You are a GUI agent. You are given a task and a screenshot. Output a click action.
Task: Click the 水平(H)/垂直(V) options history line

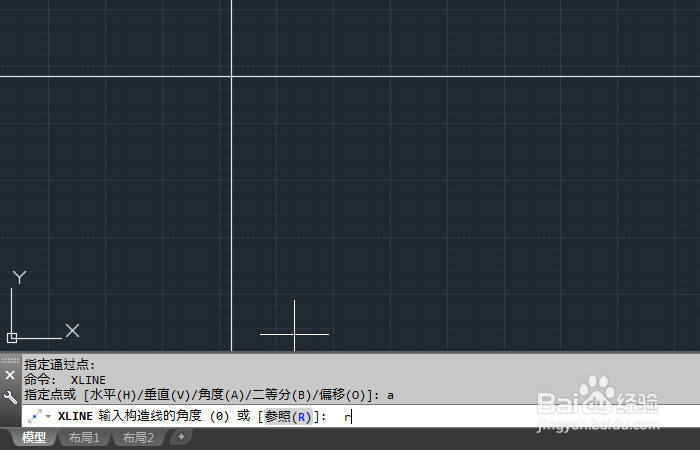pos(209,395)
